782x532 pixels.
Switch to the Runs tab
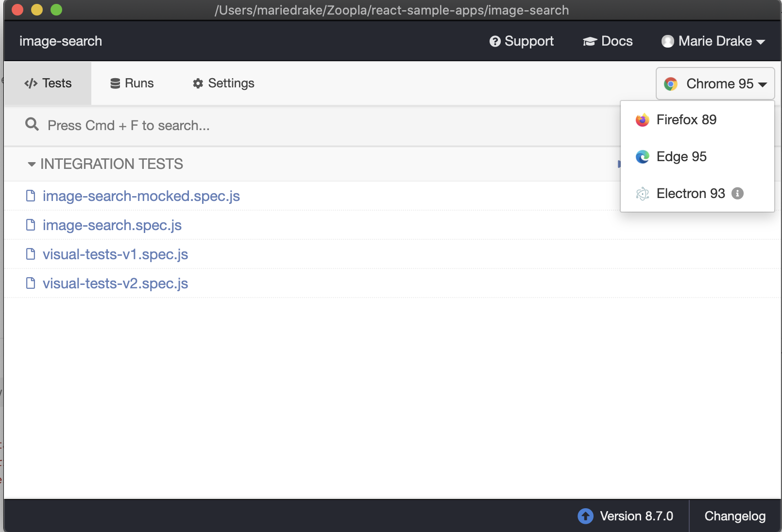coord(132,83)
